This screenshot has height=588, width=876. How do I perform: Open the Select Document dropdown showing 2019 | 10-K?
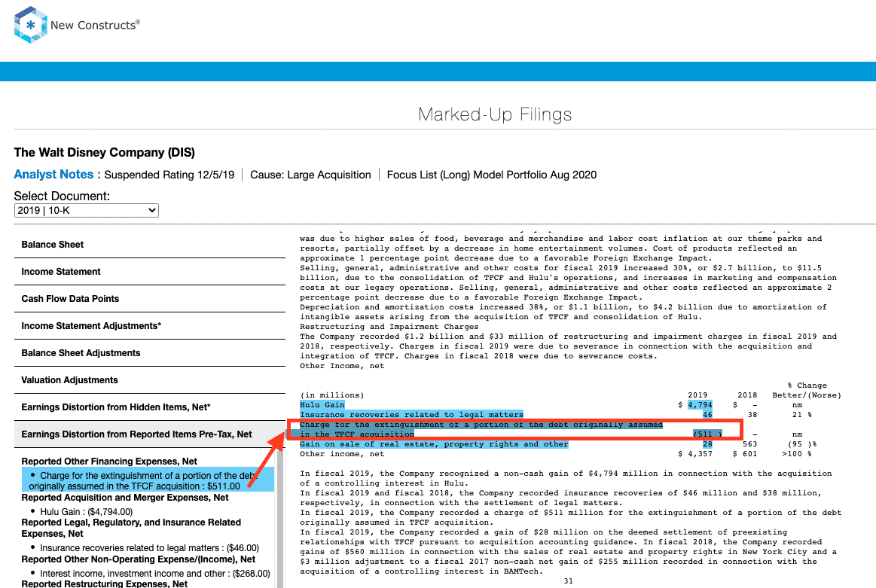coord(87,211)
